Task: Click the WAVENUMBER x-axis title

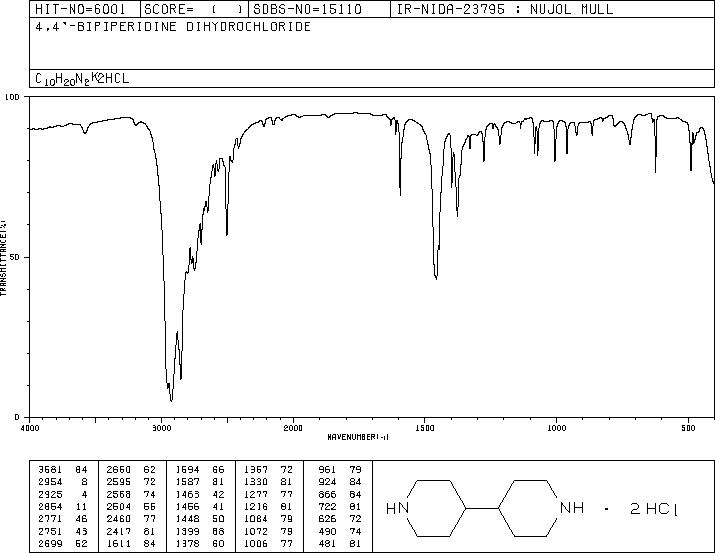Action: 358,437
